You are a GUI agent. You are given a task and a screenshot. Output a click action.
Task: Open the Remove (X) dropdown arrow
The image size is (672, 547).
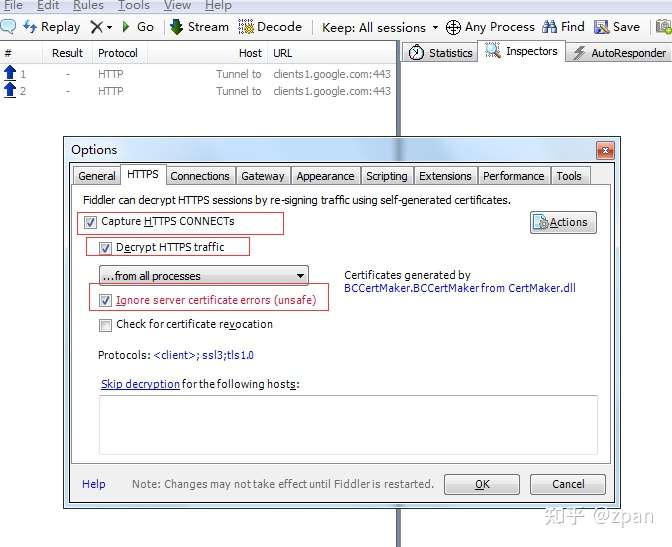tap(110, 27)
